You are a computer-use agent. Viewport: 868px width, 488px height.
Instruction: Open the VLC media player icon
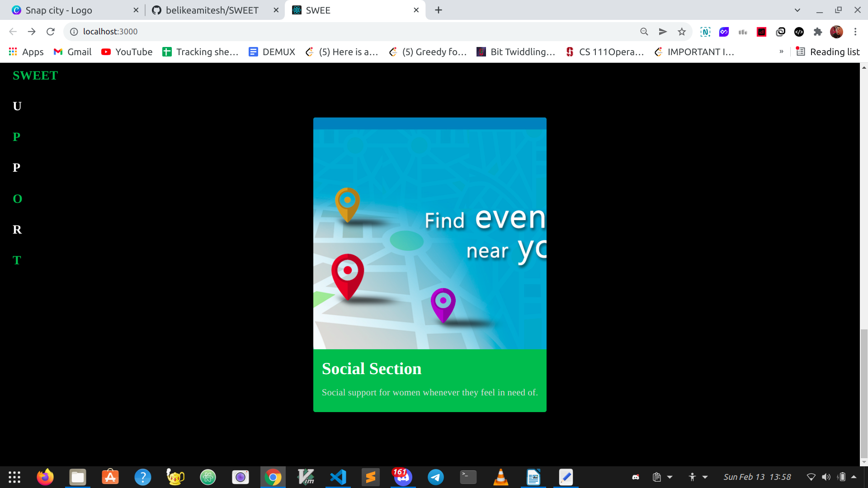pos(501,477)
